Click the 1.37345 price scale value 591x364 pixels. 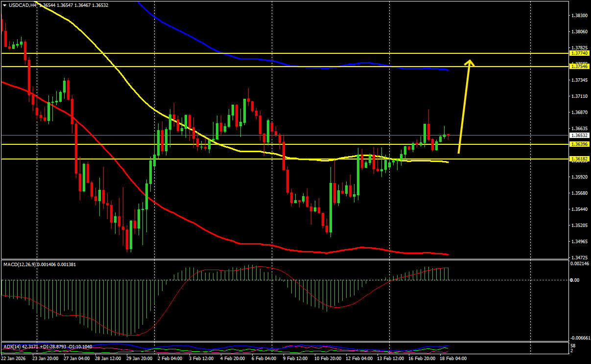(579, 80)
